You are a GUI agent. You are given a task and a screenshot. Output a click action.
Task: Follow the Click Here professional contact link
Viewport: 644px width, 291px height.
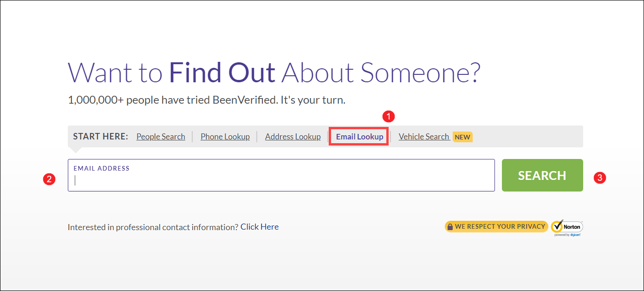260,227
